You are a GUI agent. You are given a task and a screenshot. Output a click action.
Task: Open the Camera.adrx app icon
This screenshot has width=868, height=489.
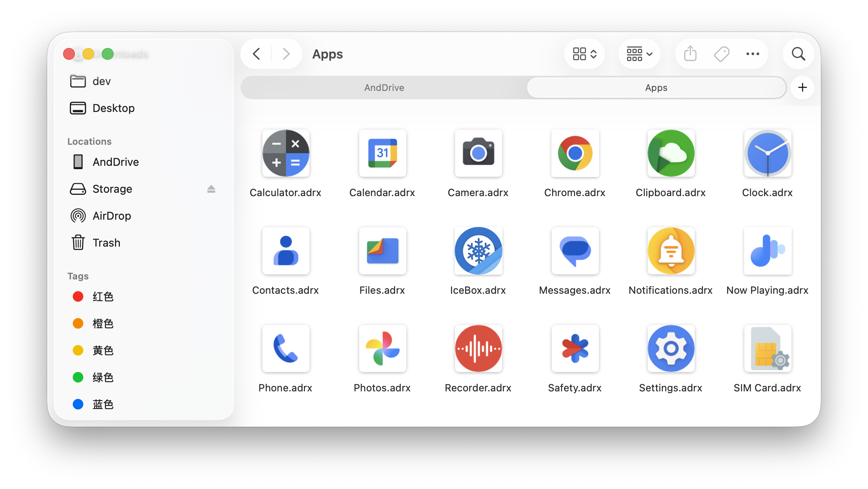478,153
